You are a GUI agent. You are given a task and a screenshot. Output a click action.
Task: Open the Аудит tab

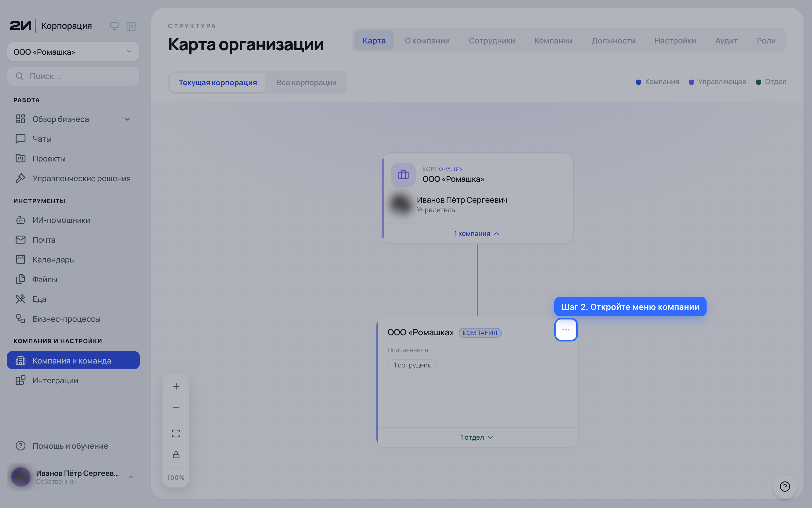tap(726, 41)
